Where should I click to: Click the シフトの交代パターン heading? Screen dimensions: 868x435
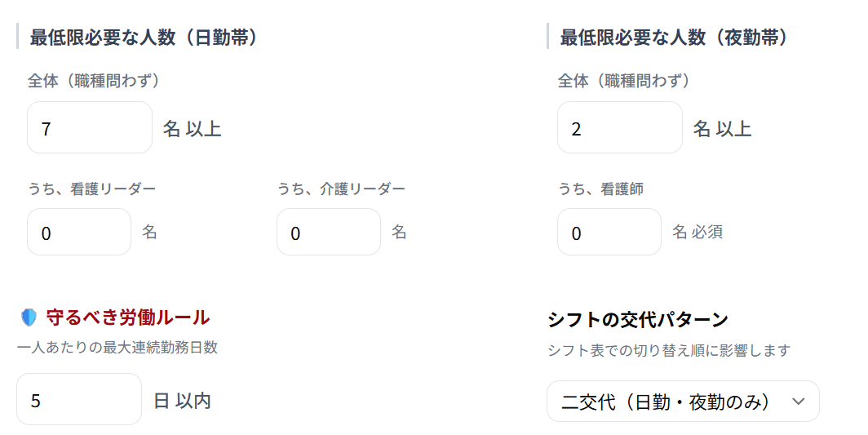pyautogui.click(x=637, y=319)
